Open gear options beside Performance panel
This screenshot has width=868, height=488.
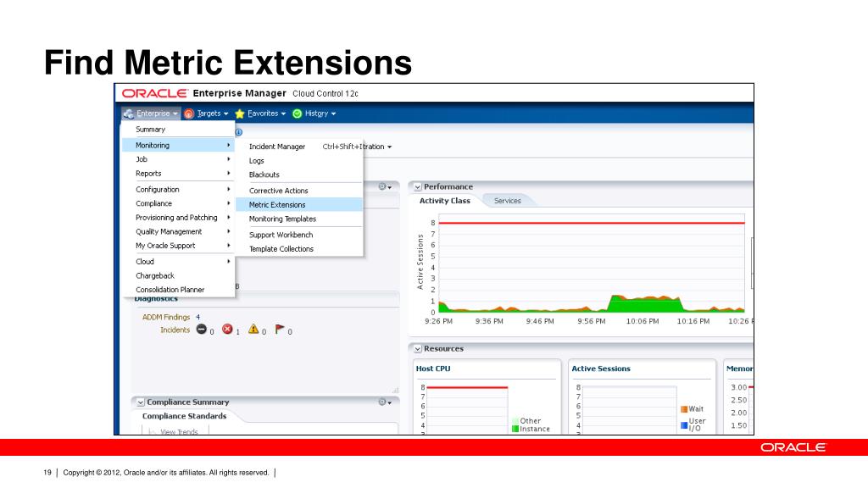[385, 187]
